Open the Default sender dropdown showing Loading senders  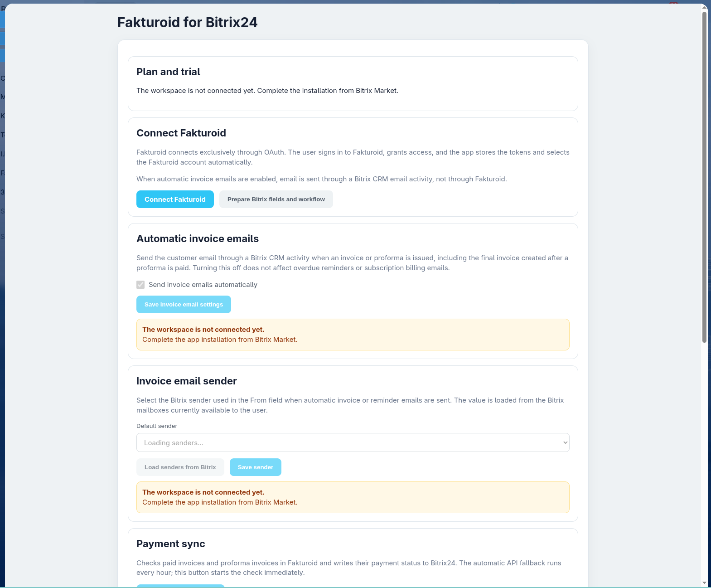(353, 442)
